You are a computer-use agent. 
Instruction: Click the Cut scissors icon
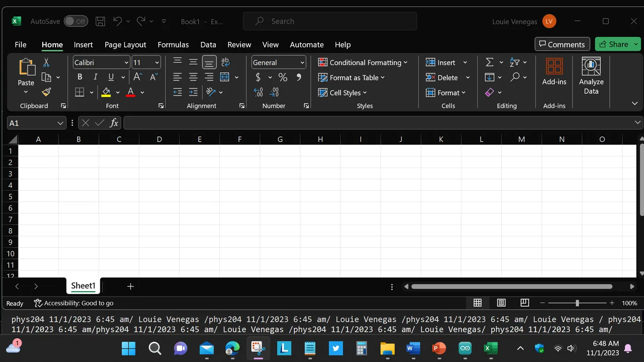coord(46,63)
